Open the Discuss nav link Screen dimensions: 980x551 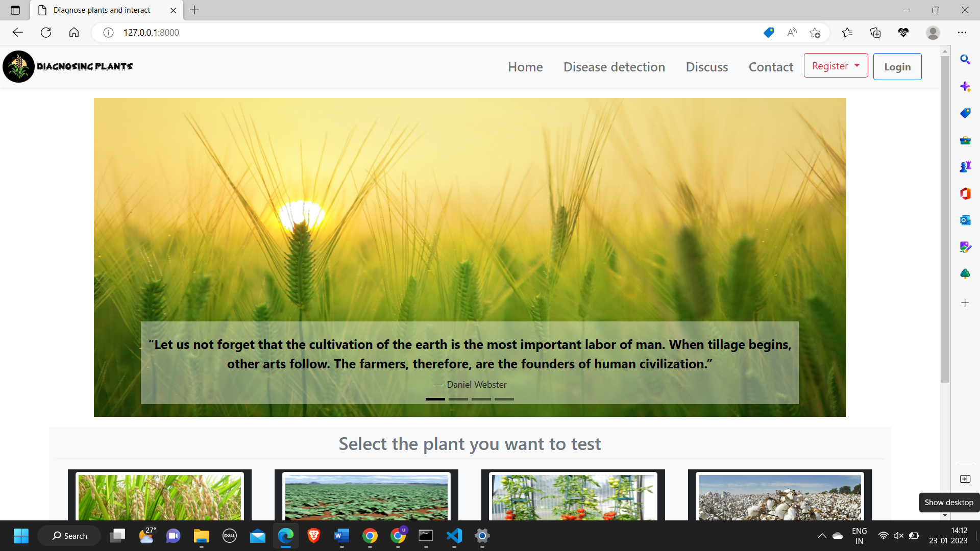pos(707,67)
